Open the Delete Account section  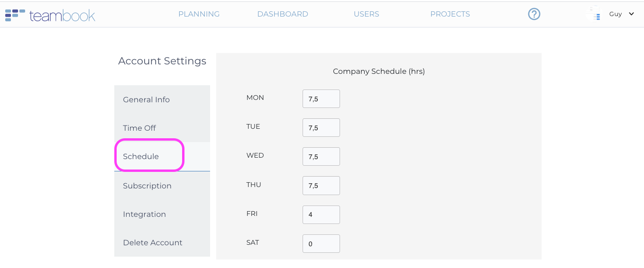click(x=153, y=242)
